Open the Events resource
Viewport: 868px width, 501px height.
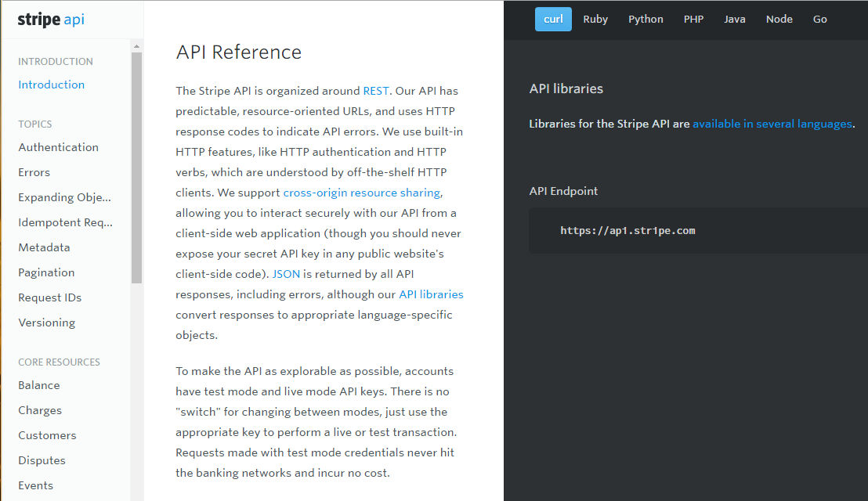(x=35, y=485)
